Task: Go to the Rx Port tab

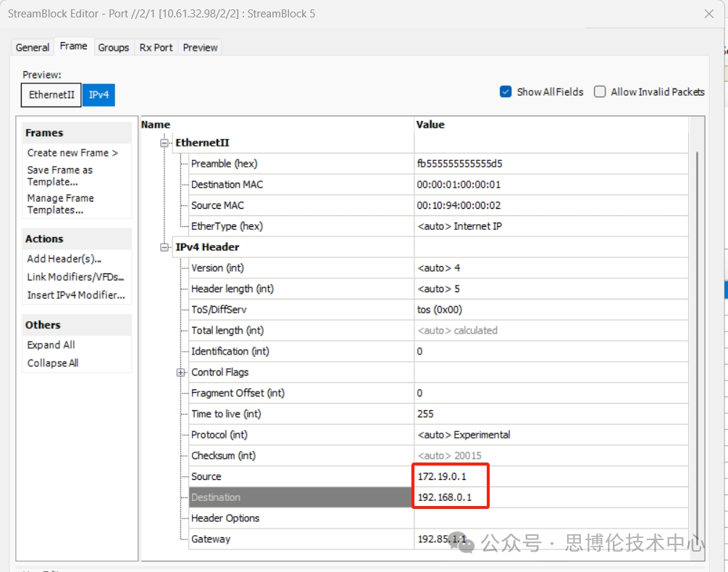Action: click(x=156, y=47)
